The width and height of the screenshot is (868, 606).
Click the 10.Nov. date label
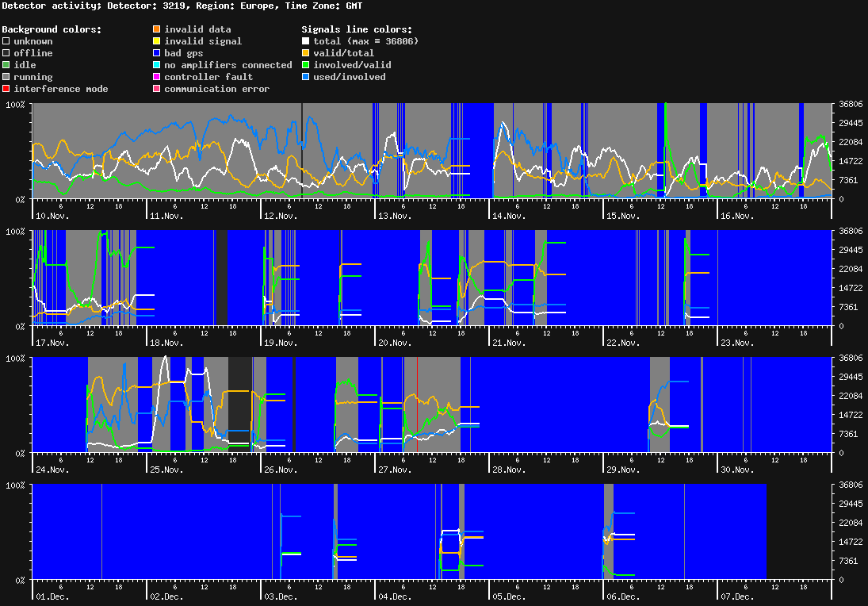[x=53, y=216]
